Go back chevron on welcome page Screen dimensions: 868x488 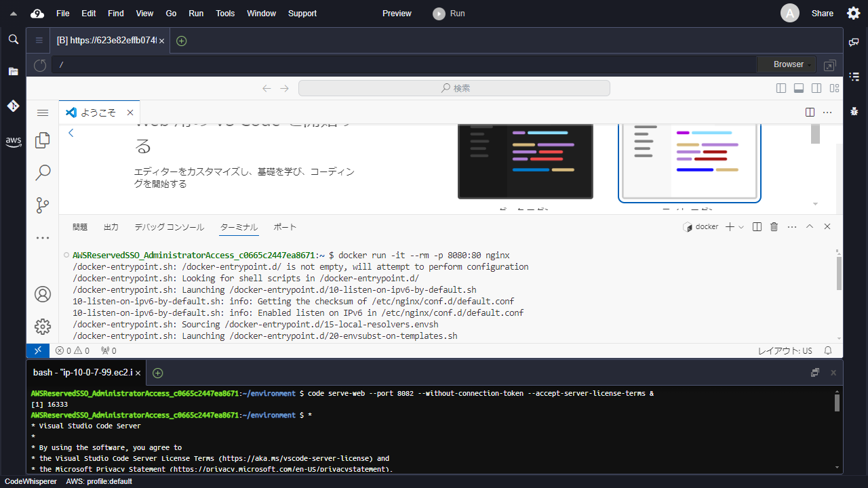click(x=71, y=133)
